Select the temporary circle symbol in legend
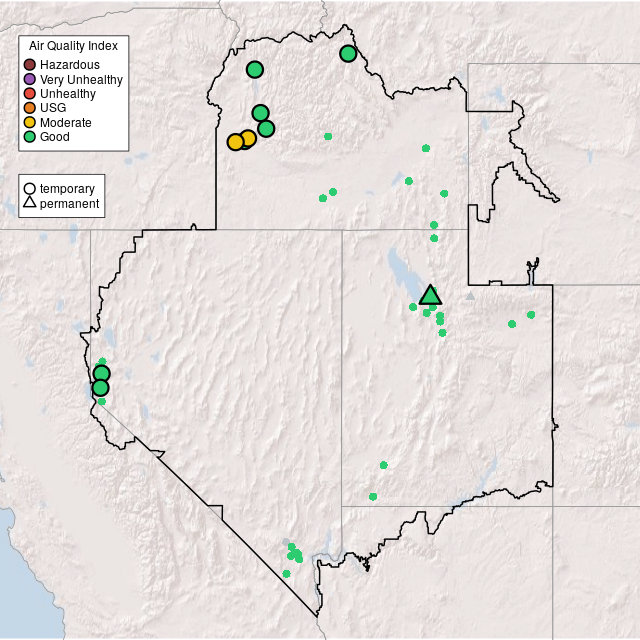This screenshot has height=640, width=640. (x=30, y=189)
